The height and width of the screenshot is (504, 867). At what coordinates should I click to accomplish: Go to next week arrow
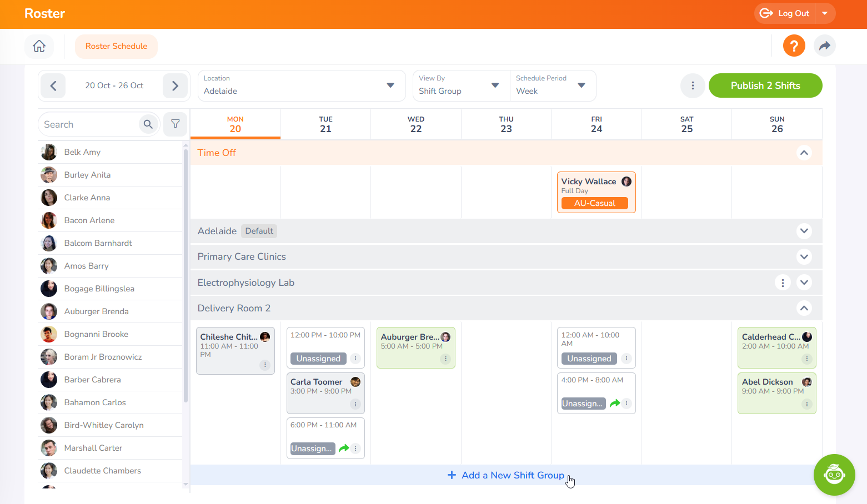pos(175,85)
